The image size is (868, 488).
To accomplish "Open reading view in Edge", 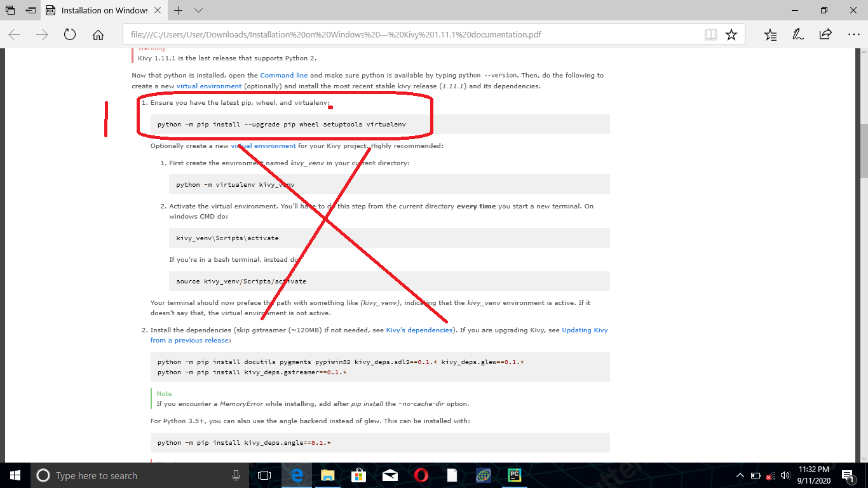I will (710, 34).
